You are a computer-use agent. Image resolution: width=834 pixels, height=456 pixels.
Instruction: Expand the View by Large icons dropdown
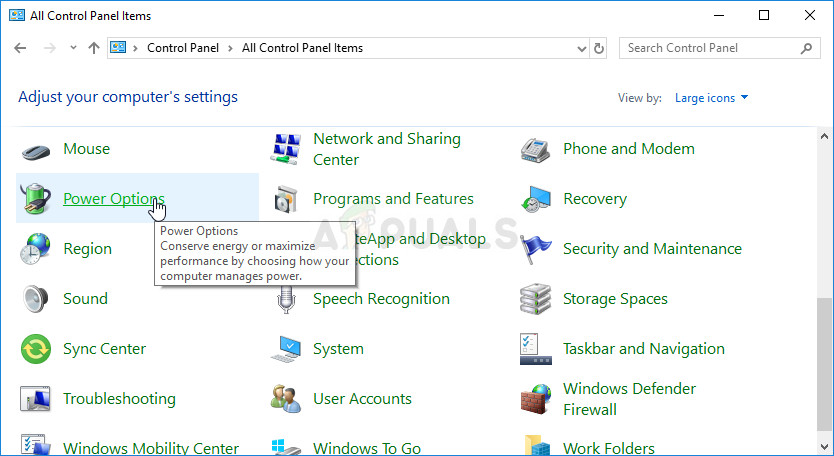(711, 98)
